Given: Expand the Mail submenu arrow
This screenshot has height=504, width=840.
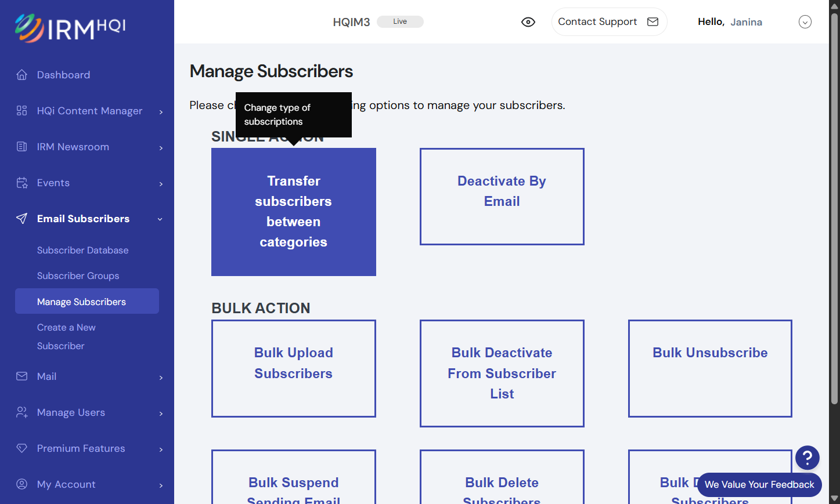Looking at the screenshot, I should [161, 378].
